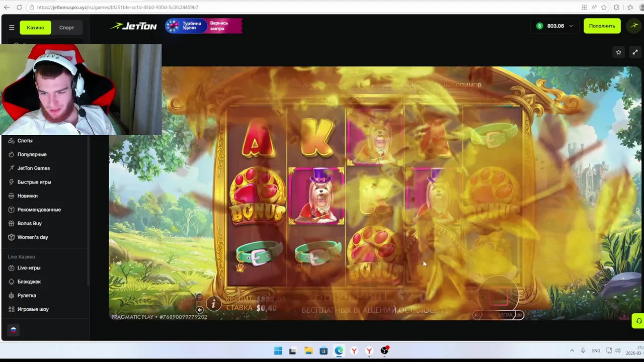Open the game info 'i' button
Screen dimensions: 644x362
pos(213,304)
